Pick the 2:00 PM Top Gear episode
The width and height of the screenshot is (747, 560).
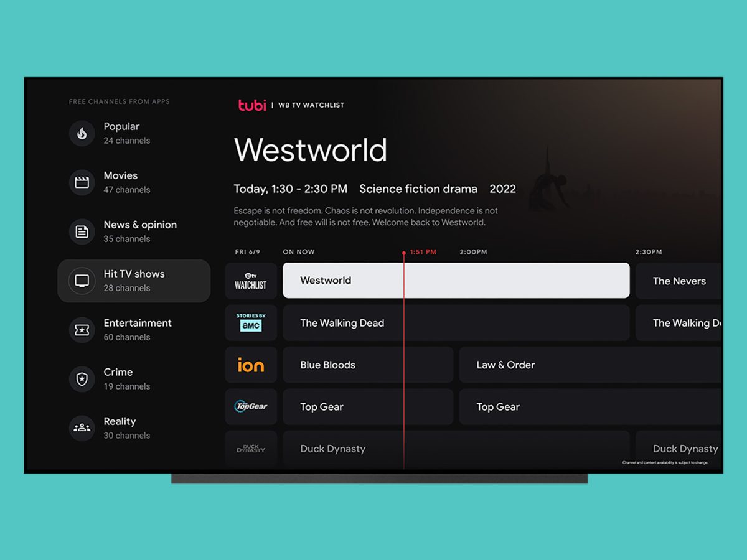pyautogui.click(x=589, y=407)
